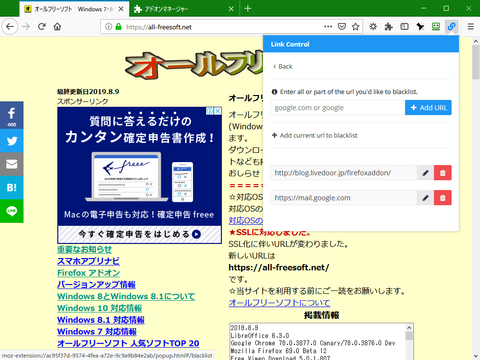Viewport: 480px width, 360px height.
Task: Open Windows 8とWindows 8.1について link
Action: 126,296
